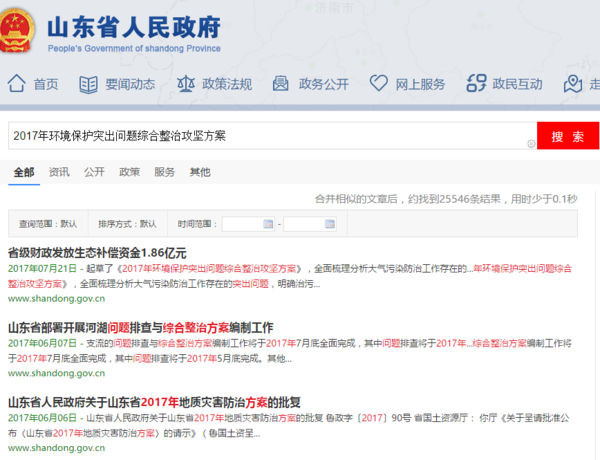
Task: Click People's Government of shandong Province subtitle
Action: (x=134, y=49)
